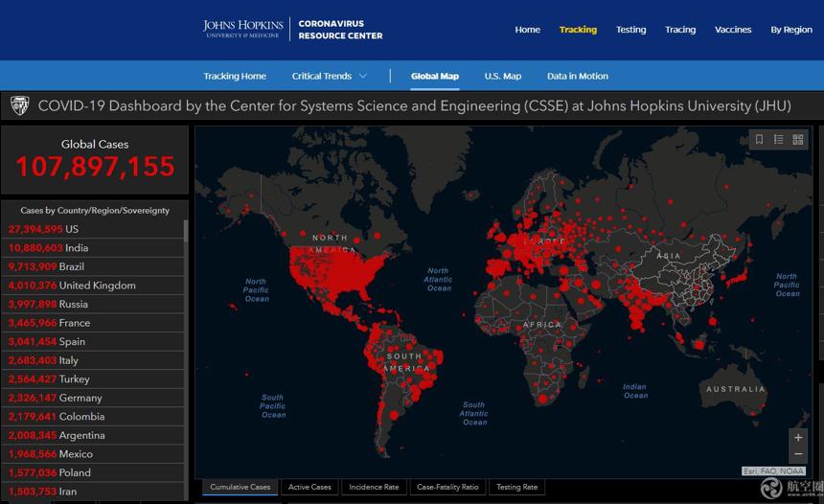824x504 pixels.
Task: Select the Turkey row in the list
Action: [x=93, y=378]
